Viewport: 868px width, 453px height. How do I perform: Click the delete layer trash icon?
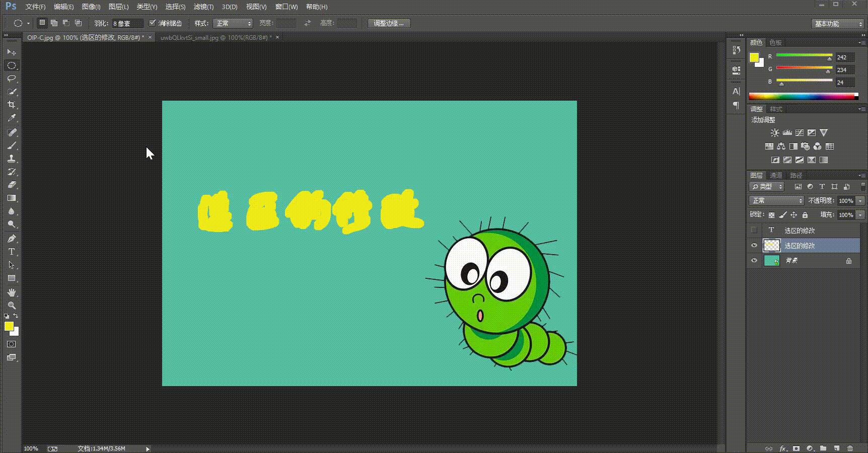pyautogui.click(x=850, y=448)
